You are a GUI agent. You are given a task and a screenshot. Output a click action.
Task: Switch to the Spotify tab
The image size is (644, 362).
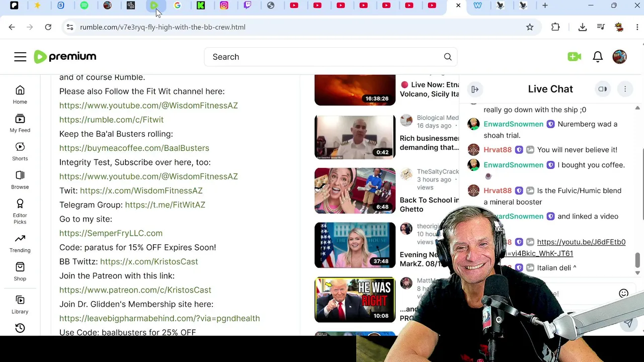pyautogui.click(x=84, y=6)
